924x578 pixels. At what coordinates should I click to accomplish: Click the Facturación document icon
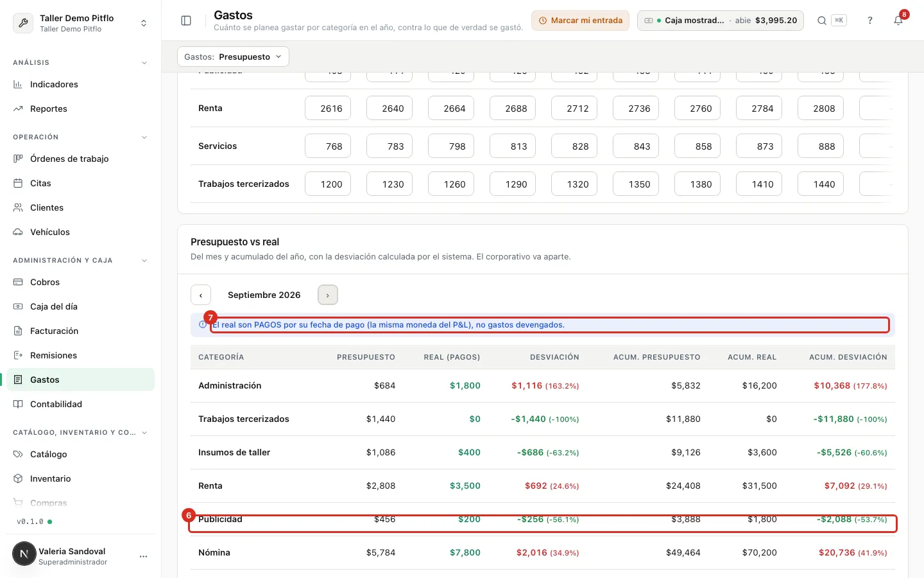(x=18, y=331)
